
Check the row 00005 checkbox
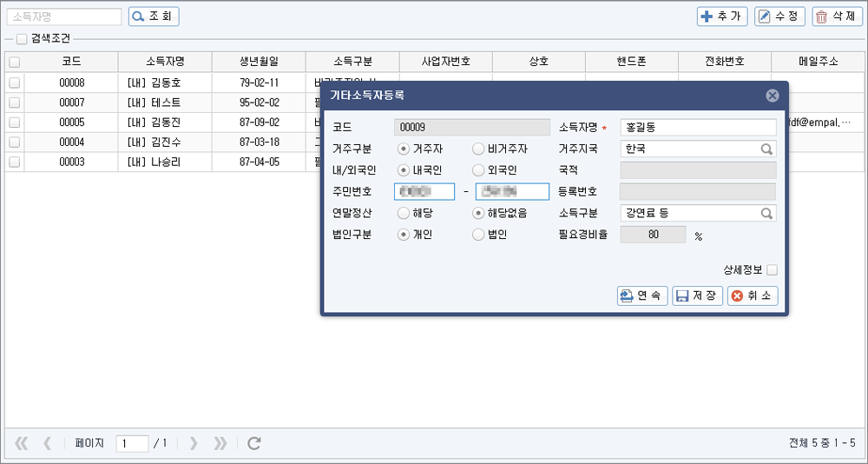(x=15, y=123)
